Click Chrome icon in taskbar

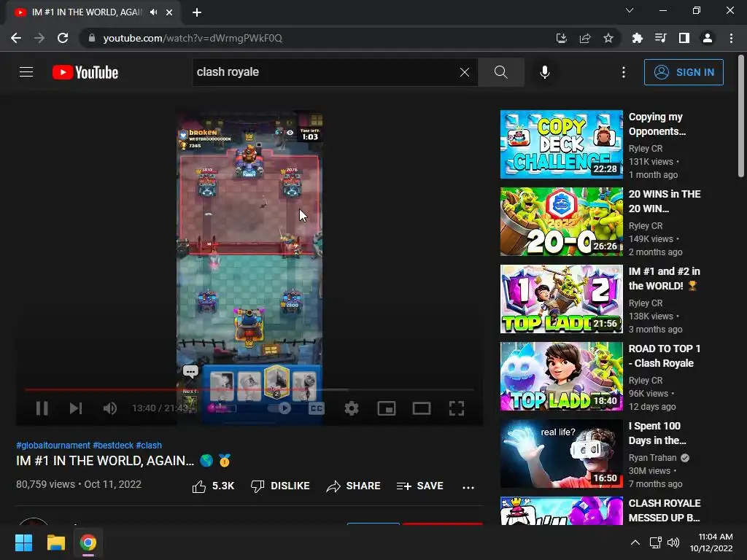coord(88,542)
